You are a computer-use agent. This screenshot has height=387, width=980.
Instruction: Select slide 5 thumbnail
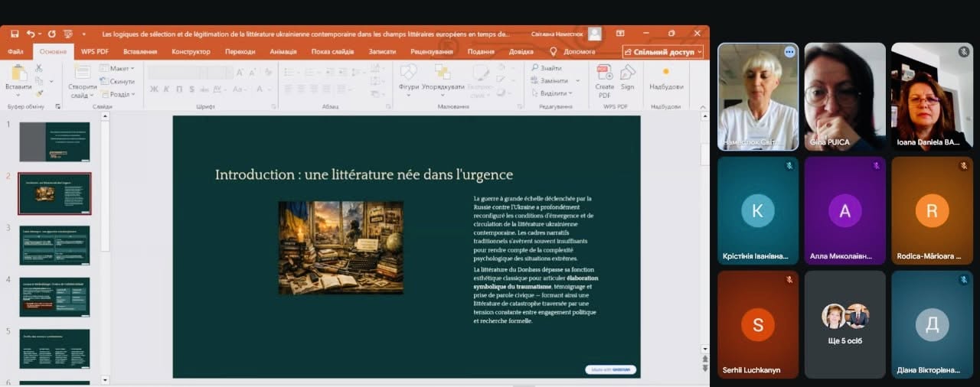pyautogui.click(x=54, y=349)
